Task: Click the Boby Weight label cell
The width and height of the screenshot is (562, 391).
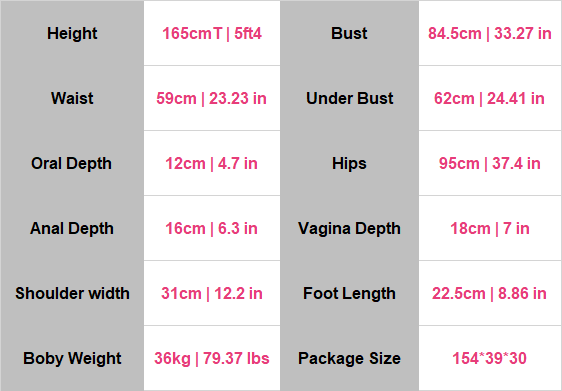Action: click(x=72, y=358)
